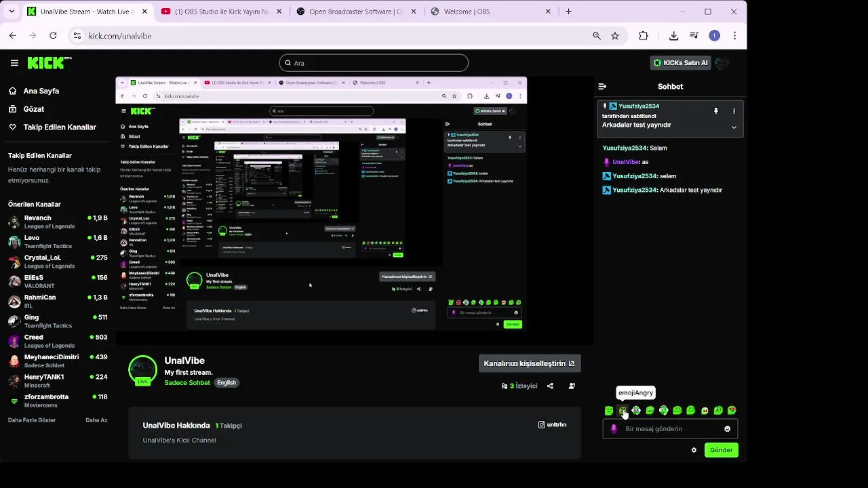Open the Ging recommended channel
Screen dimensions: 868x488
(58, 321)
